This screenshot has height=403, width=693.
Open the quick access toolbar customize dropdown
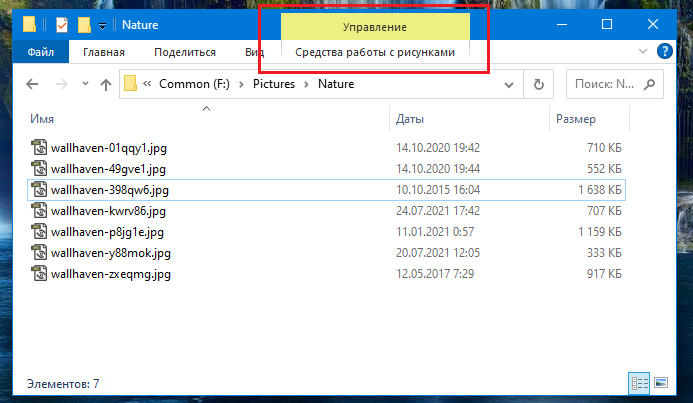pyautogui.click(x=102, y=25)
